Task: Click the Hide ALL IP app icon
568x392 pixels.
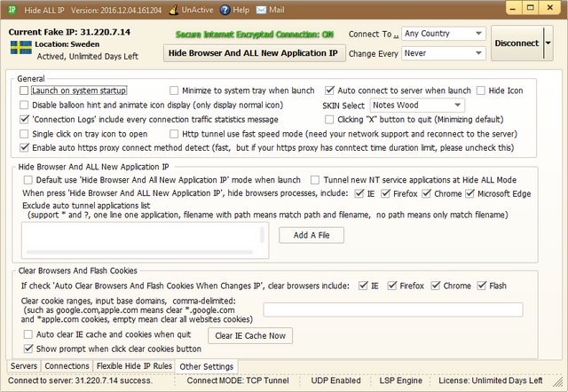Action: point(11,8)
